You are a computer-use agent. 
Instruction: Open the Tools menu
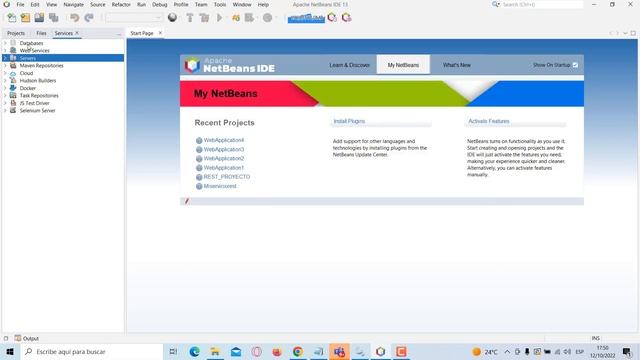[x=220, y=4]
